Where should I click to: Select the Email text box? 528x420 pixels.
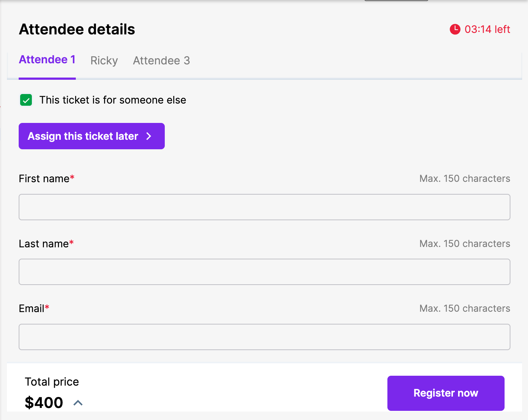[x=264, y=337]
